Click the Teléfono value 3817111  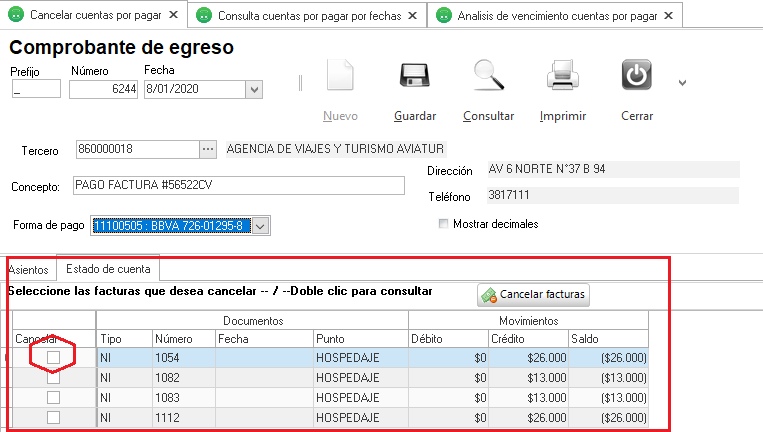(x=613, y=195)
